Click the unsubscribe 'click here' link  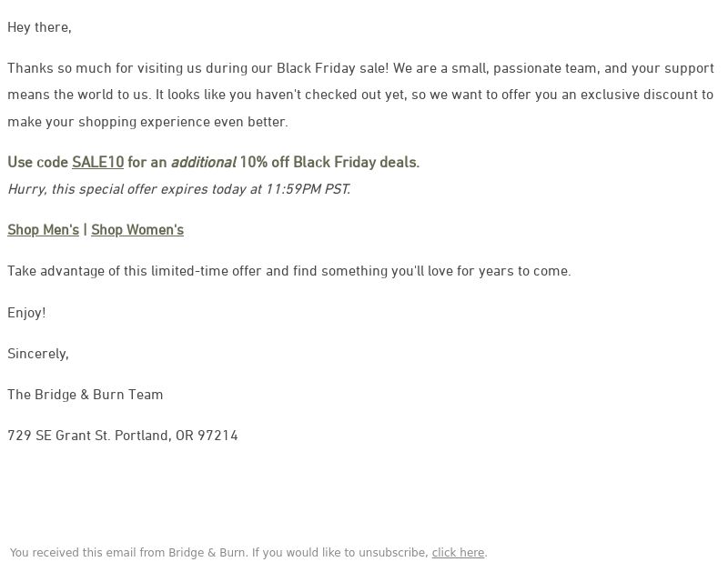[458, 553]
